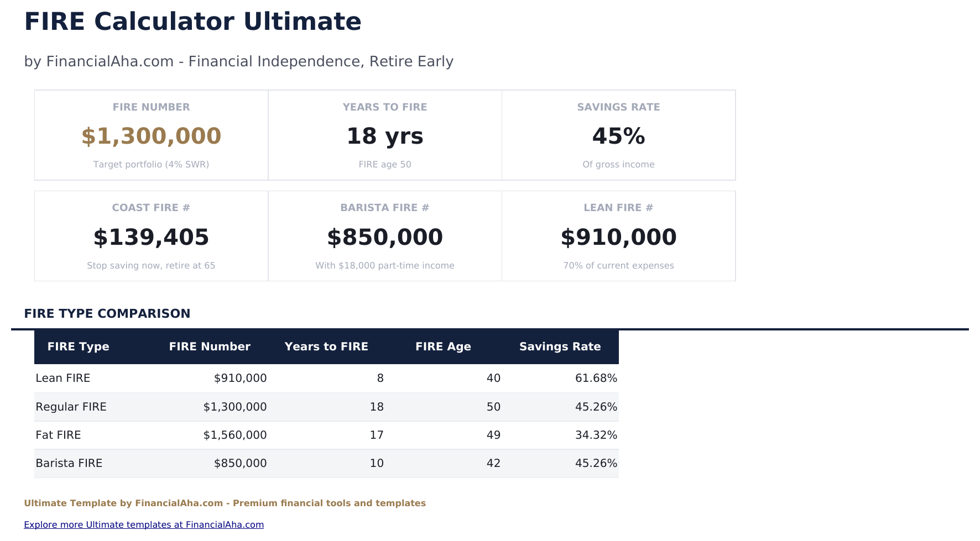Image resolution: width=980 pixels, height=541 pixels.
Task: Click the Barista FIRE # card value
Action: 385,237
